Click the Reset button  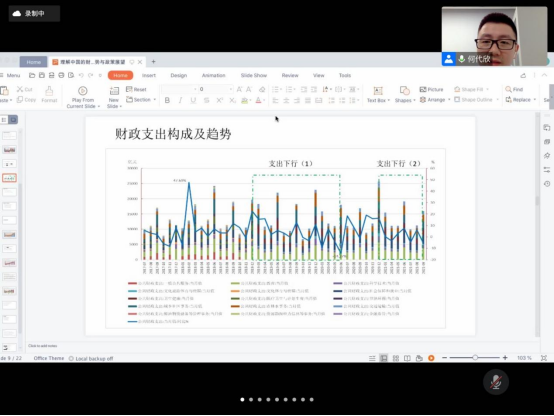pos(136,89)
